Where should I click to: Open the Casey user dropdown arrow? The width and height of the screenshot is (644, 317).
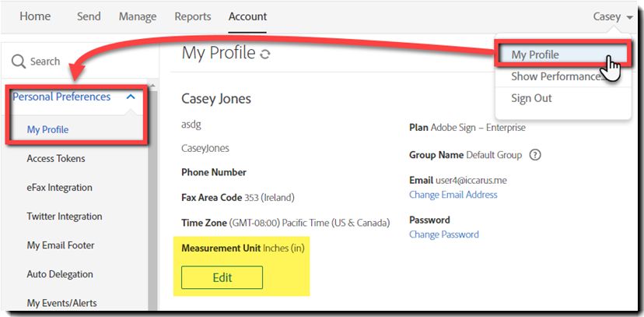click(x=630, y=17)
